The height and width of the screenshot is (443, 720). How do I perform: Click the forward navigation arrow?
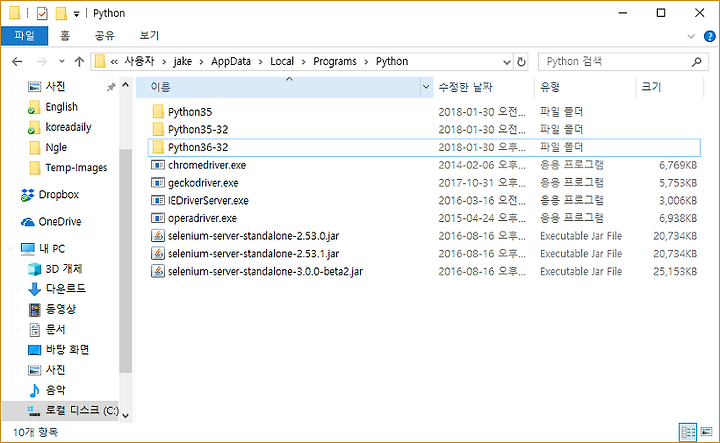42,62
